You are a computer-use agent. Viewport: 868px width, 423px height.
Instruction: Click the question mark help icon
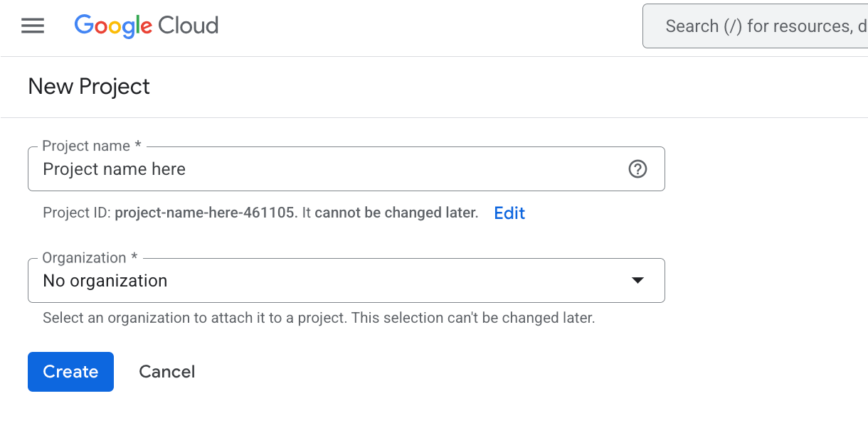pos(637,169)
